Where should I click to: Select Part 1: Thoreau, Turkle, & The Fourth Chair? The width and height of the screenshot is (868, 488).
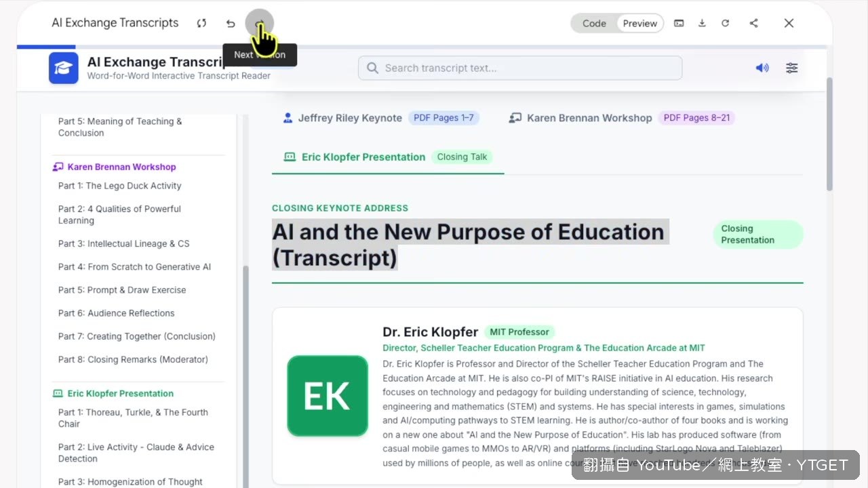click(x=133, y=418)
